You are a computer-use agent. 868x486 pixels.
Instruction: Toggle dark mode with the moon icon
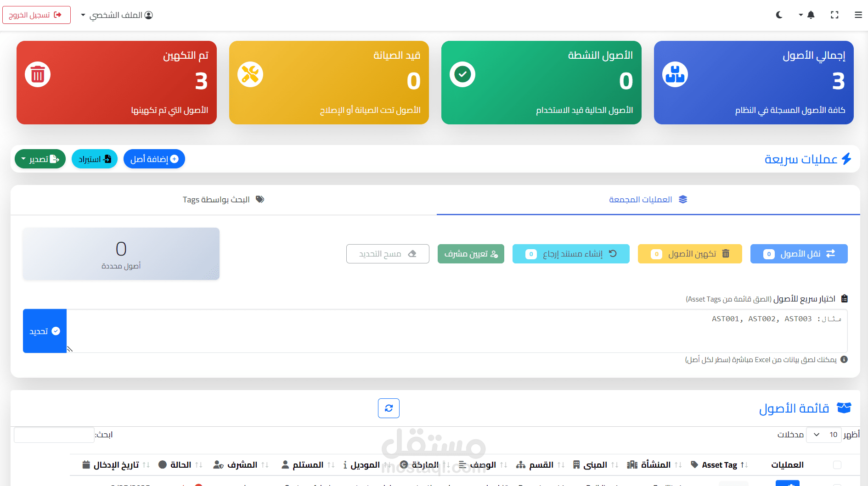(x=779, y=15)
